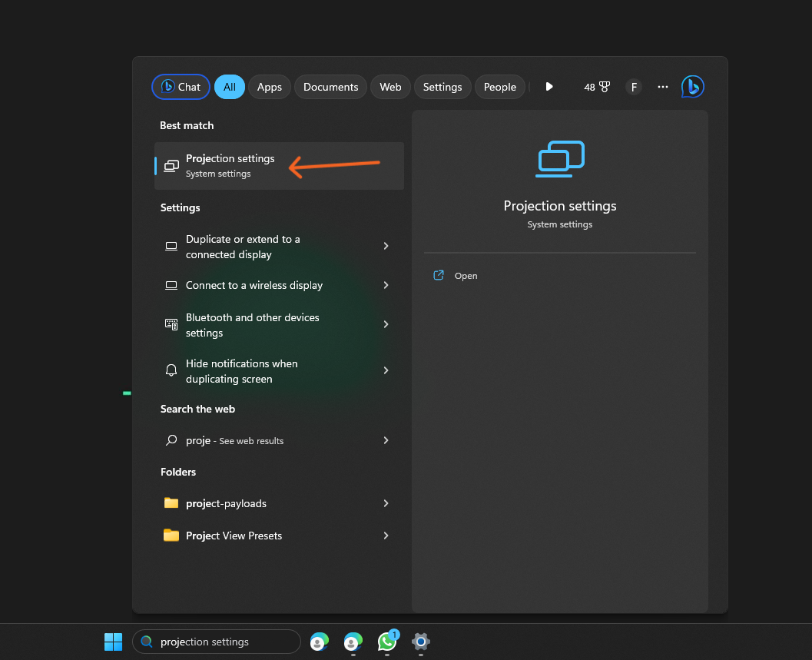Click the F account avatar
The image size is (812, 660).
tap(634, 87)
